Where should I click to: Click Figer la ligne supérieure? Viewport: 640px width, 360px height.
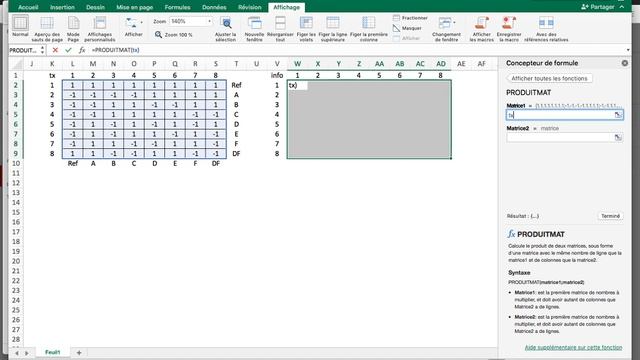tap(333, 28)
